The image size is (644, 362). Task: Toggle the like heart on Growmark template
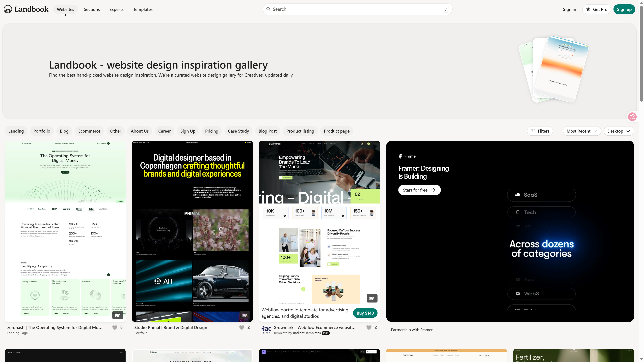369,327
